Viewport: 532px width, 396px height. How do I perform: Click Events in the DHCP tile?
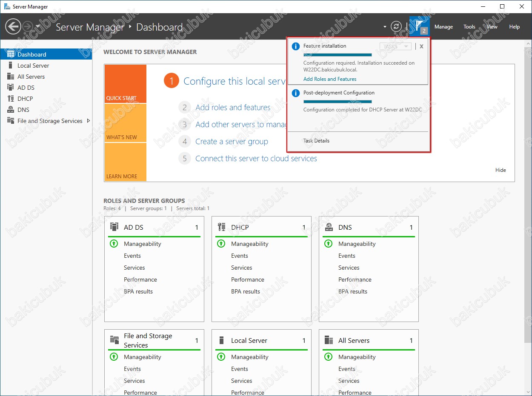tap(240, 256)
